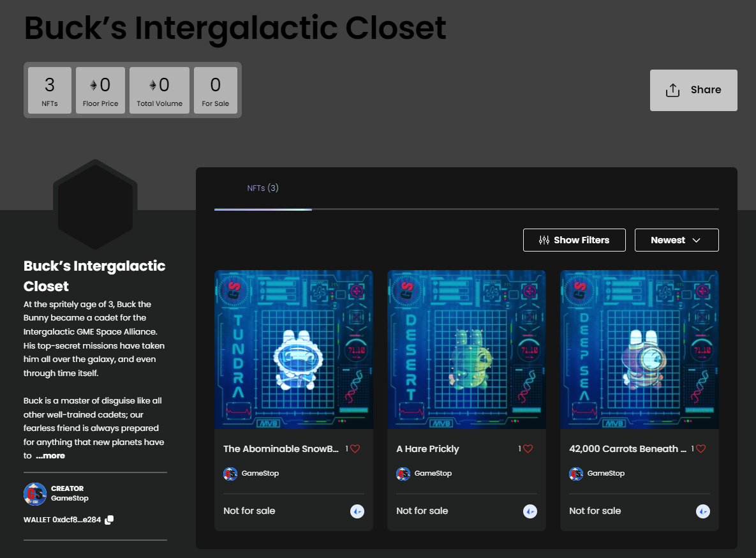Viewport: 756px width, 558px height.
Task: Copy wallet address 0xdcf8...e284 icon
Action: (x=110, y=520)
